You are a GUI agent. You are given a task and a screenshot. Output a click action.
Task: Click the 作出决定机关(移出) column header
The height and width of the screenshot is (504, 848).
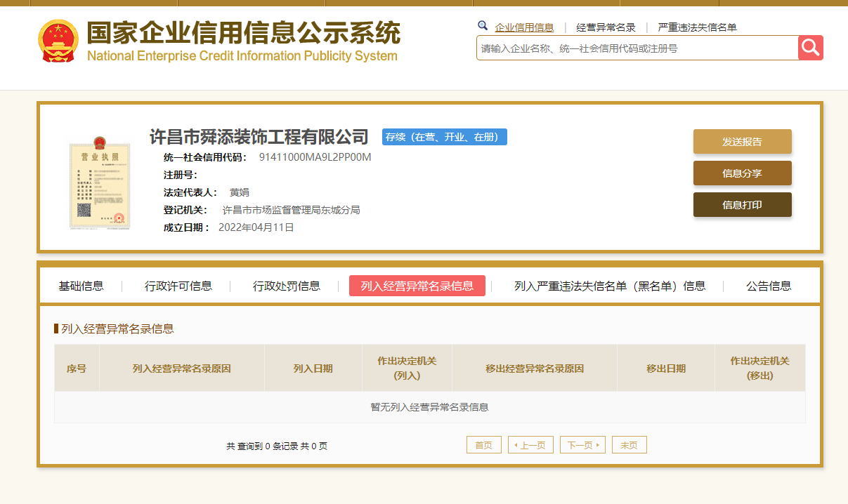759,368
